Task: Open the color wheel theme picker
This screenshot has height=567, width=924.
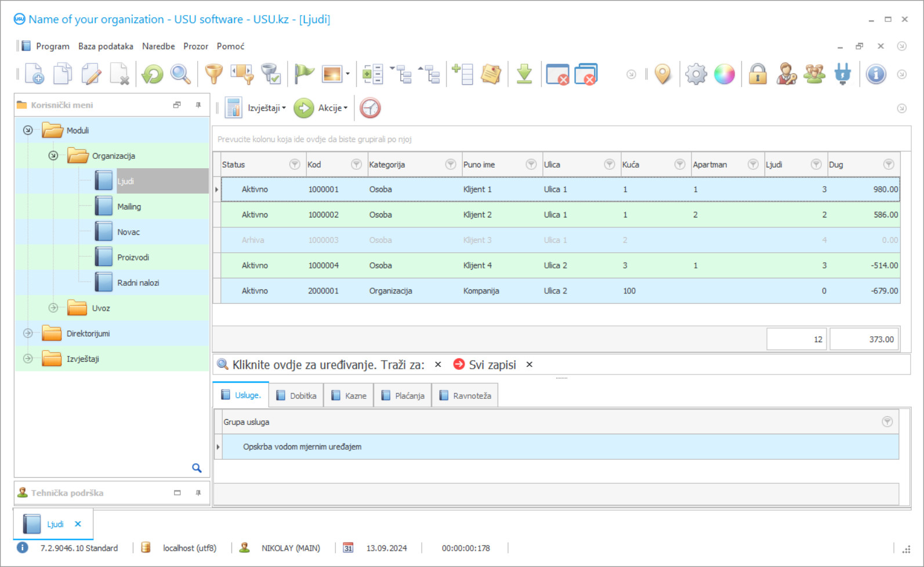Action: [724, 74]
